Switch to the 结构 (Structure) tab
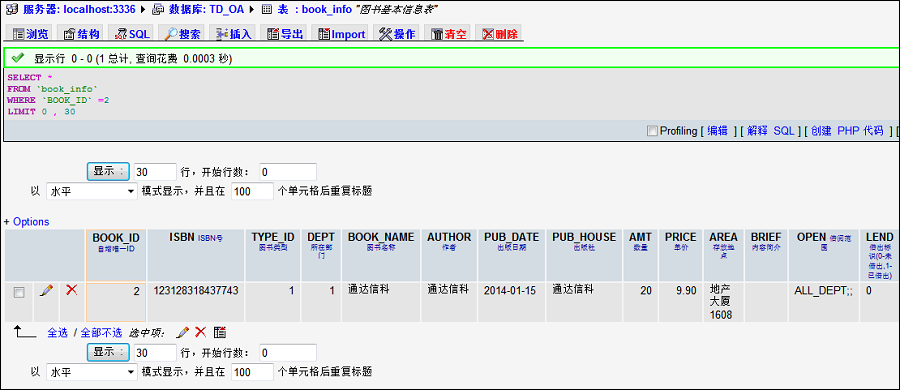This screenshot has width=900, height=390. pyautogui.click(x=81, y=34)
